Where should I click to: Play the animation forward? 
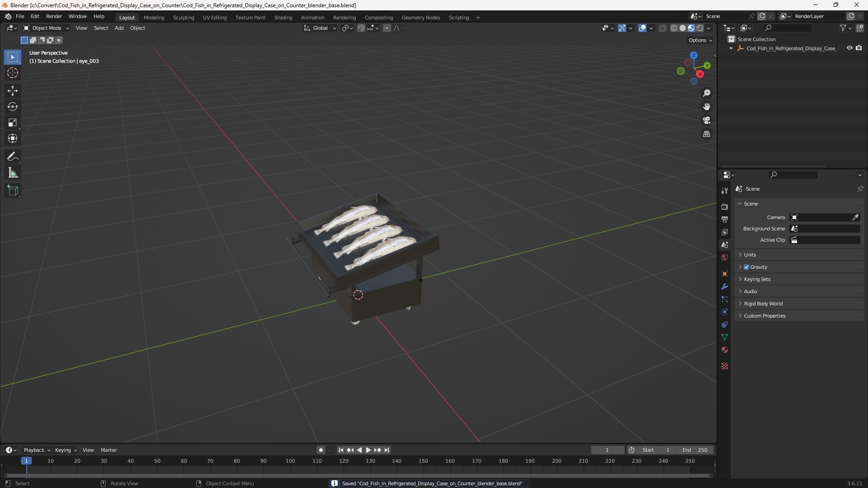click(x=368, y=450)
